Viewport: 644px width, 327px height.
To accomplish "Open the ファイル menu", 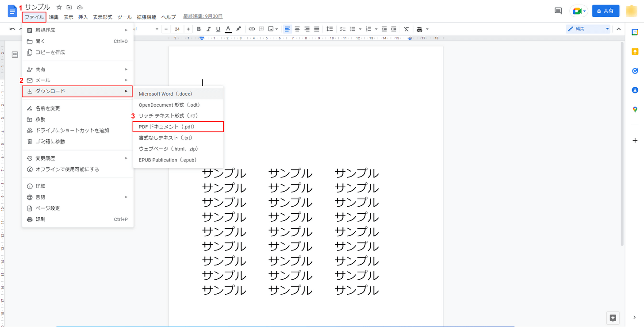I will point(34,17).
